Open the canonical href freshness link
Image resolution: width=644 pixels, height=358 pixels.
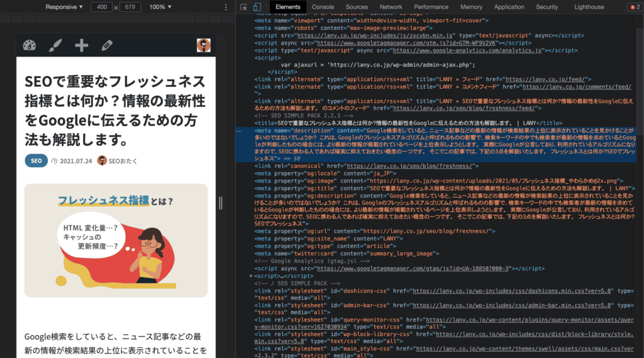(409, 165)
